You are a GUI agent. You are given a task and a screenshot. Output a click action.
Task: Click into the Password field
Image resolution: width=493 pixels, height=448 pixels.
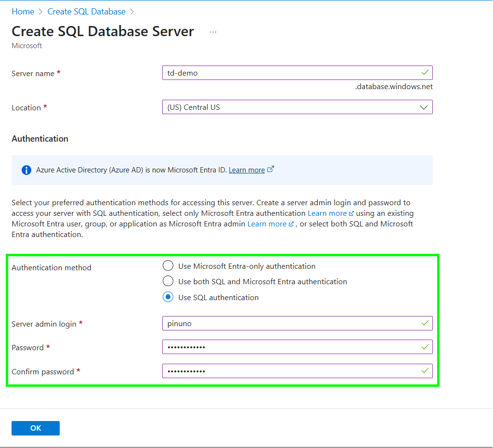pos(289,347)
